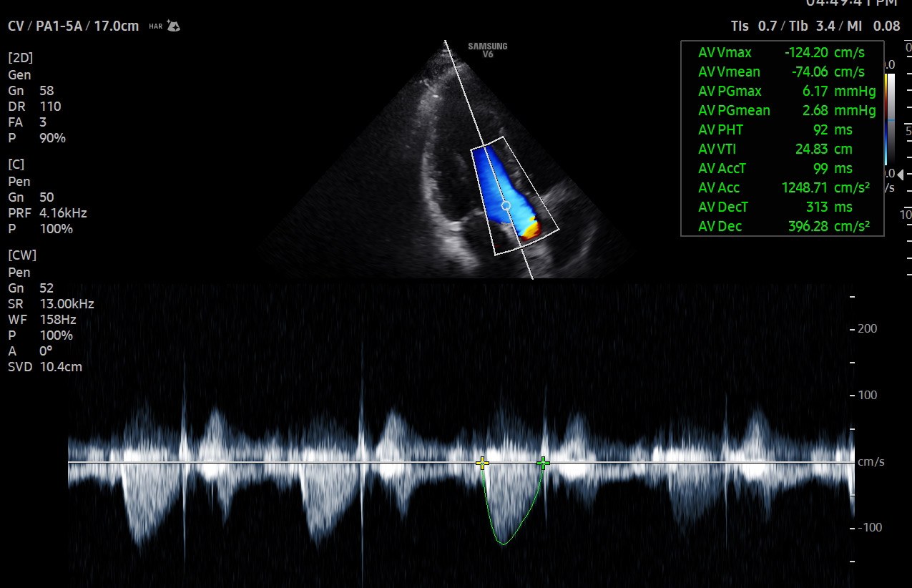This screenshot has width=912, height=588.
Task: Click the 'Gn 58' gain value
Action: [x=31, y=90]
